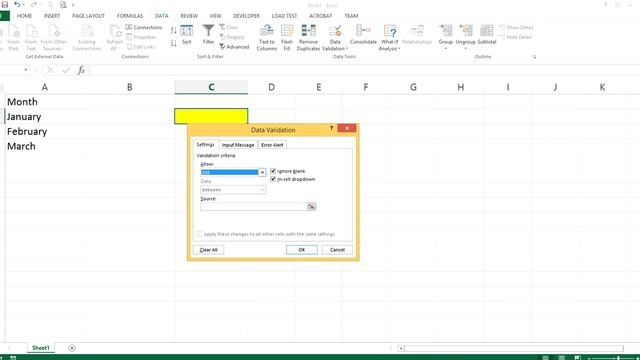Open the Allow dropdown list
This screenshot has height=360, width=640.
(262, 173)
